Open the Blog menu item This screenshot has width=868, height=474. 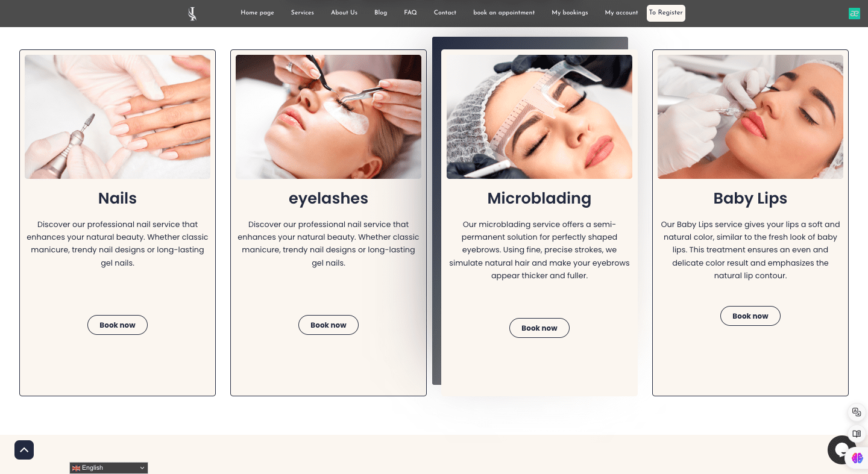click(x=380, y=13)
